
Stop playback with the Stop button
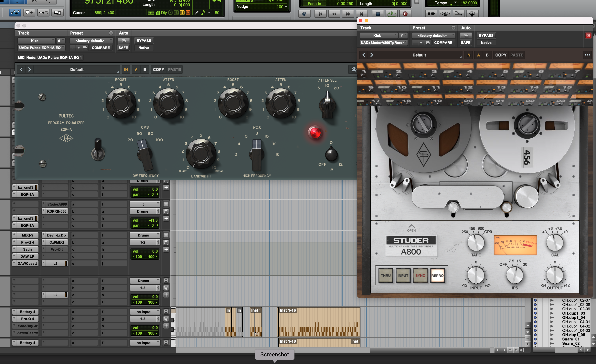378,14
